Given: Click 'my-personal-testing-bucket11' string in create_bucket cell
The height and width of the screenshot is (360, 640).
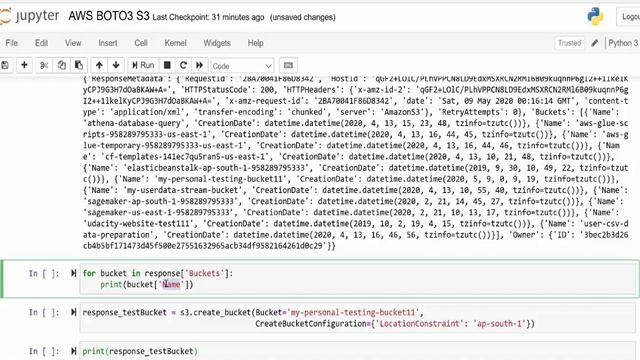Looking at the screenshot, I should coord(353,312).
